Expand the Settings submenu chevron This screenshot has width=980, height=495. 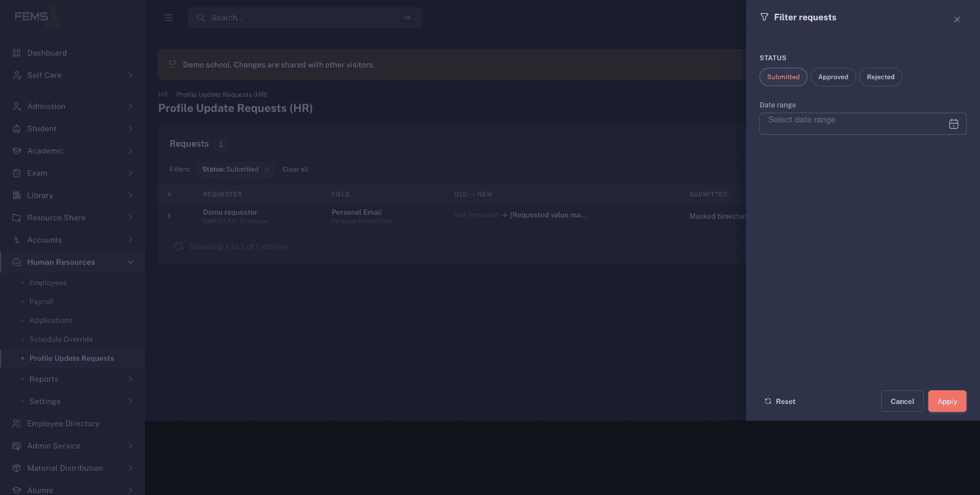130,401
